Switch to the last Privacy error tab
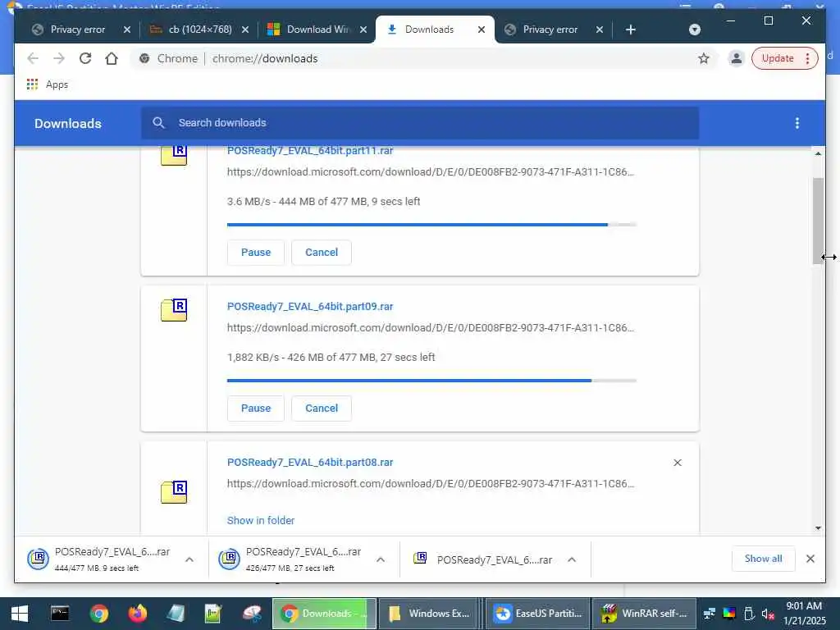Screen dimensions: 840x630 coord(550,30)
